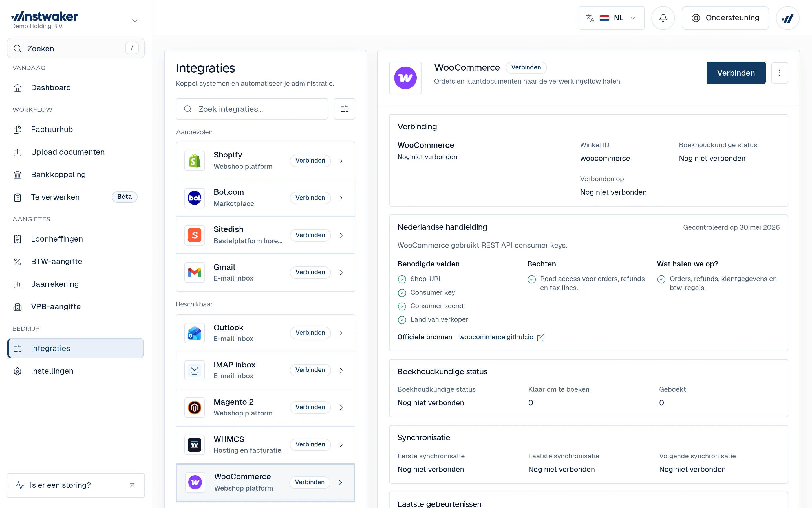The height and width of the screenshot is (508, 812).
Task: Open the Winstwaker profile avatar
Action: [x=787, y=18]
